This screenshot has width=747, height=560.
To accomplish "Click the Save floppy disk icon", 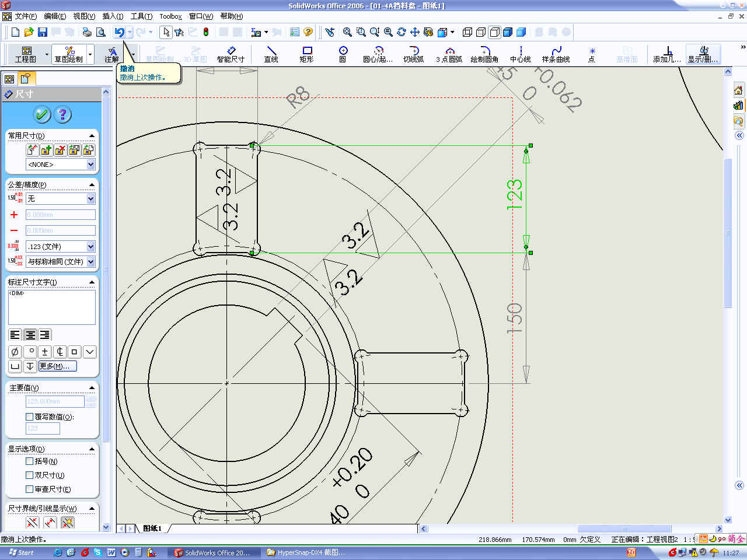I will 42,32.
